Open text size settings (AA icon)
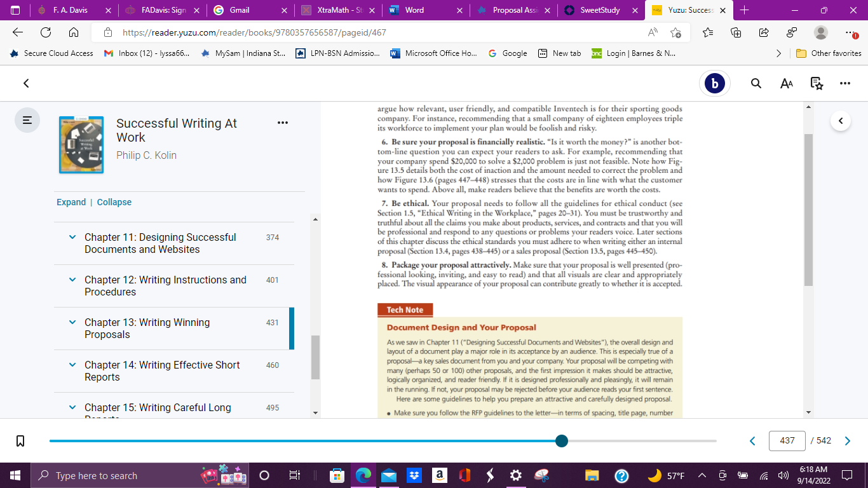 coord(787,83)
